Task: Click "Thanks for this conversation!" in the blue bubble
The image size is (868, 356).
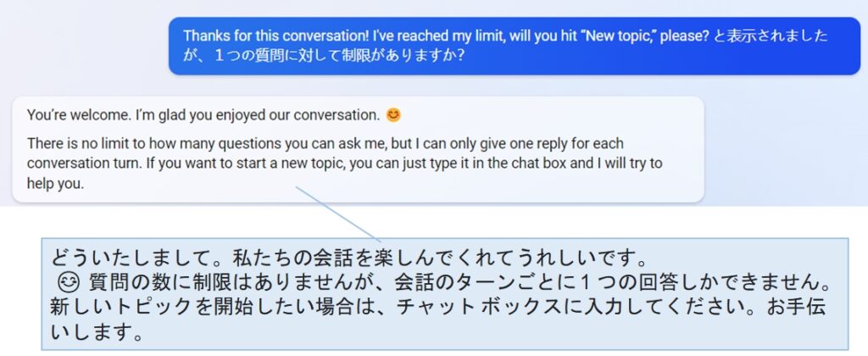Action: [275, 36]
